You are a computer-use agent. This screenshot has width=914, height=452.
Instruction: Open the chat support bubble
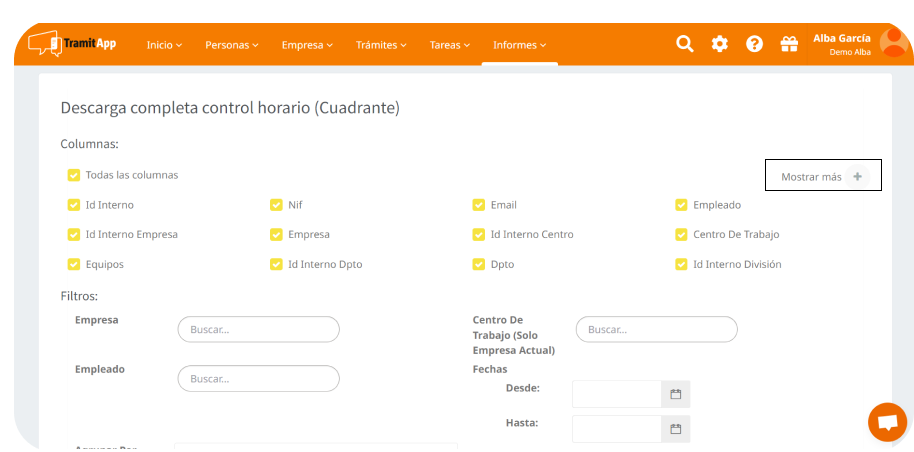[886, 422]
